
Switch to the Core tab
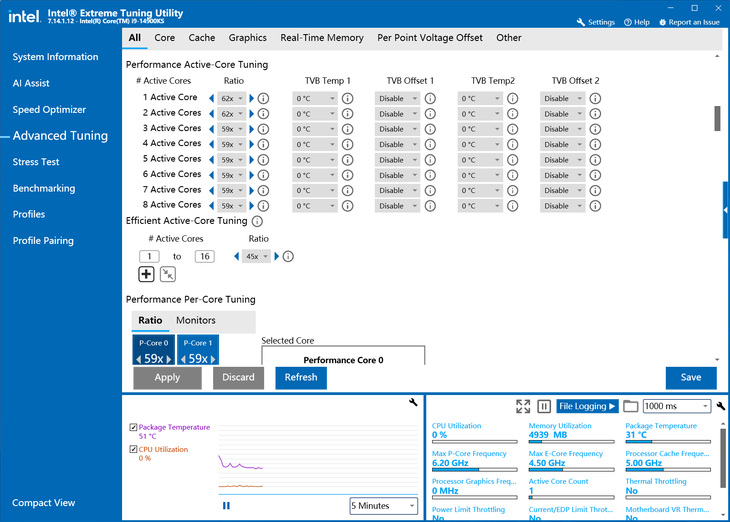coord(165,38)
